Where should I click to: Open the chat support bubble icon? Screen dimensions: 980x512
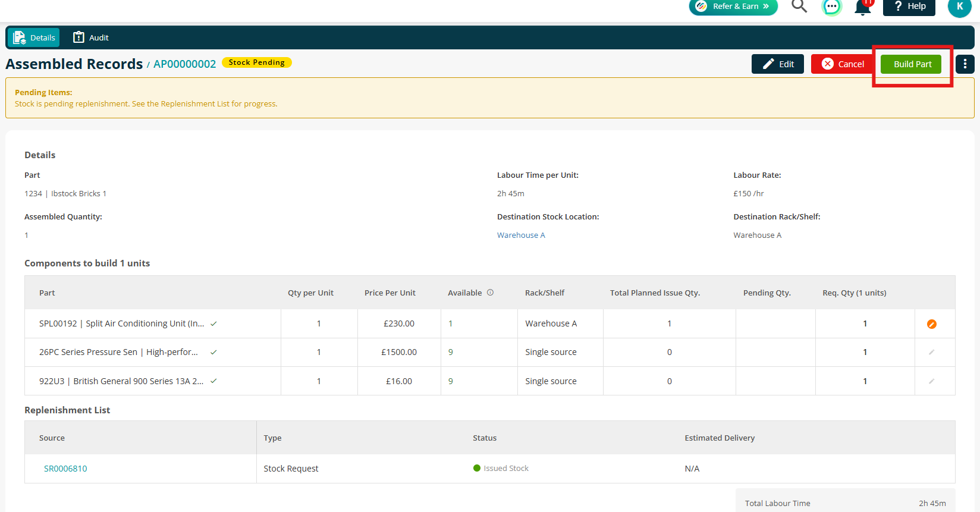pos(831,7)
